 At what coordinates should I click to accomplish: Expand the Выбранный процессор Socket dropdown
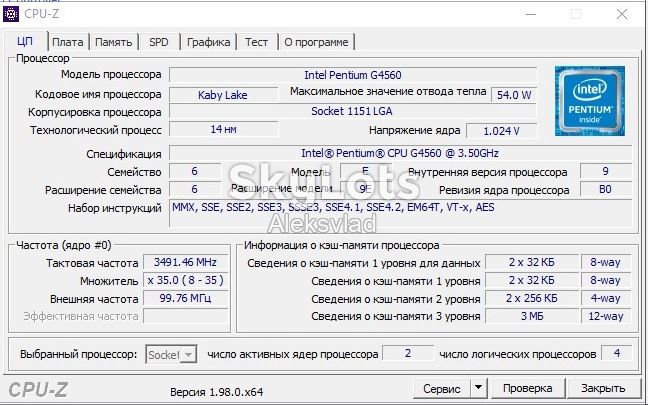click(x=188, y=355)
